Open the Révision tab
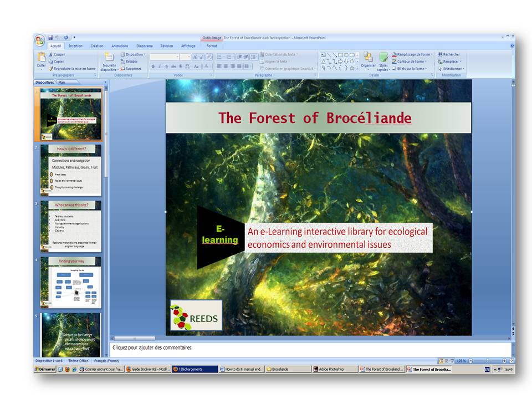Image resolution: width=532 pixels, height=399 pixels. click(167, 46)
